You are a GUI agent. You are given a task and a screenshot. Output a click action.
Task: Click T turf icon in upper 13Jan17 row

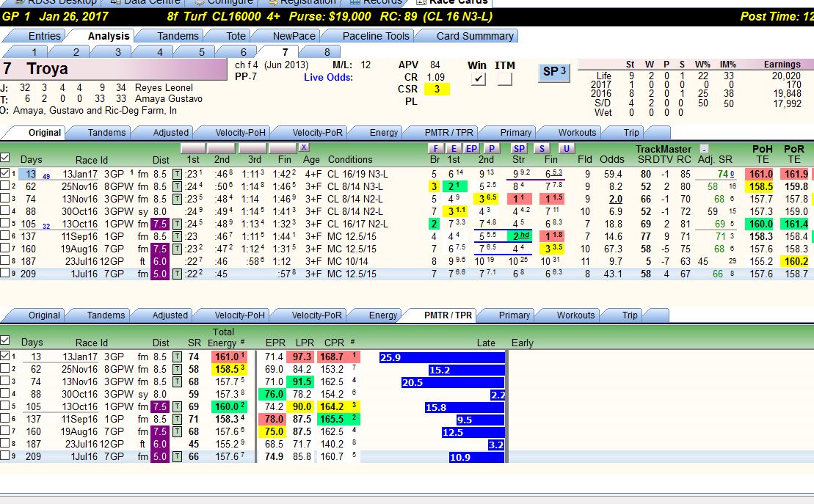pos(177,174)
